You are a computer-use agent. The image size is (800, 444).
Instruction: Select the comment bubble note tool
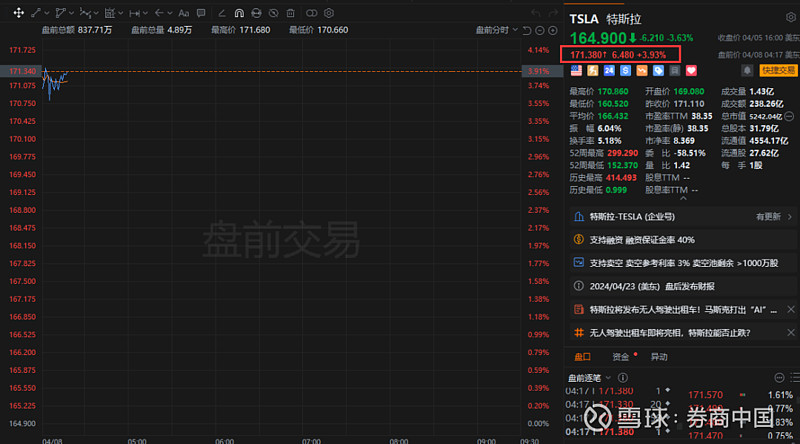(201, 13)
